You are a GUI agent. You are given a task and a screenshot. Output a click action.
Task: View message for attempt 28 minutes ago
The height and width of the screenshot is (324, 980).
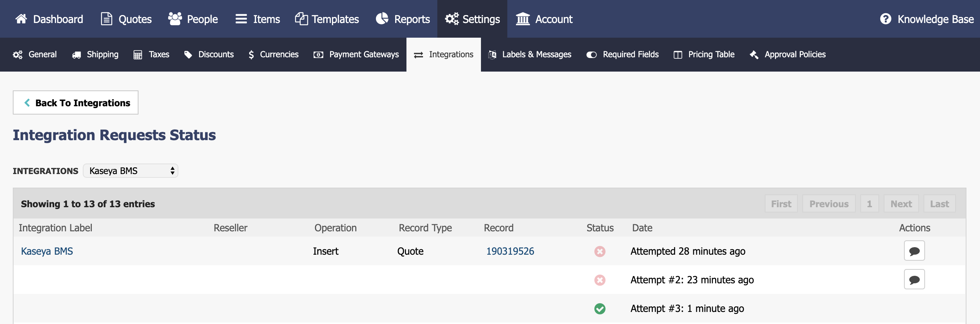coord(914,251)
